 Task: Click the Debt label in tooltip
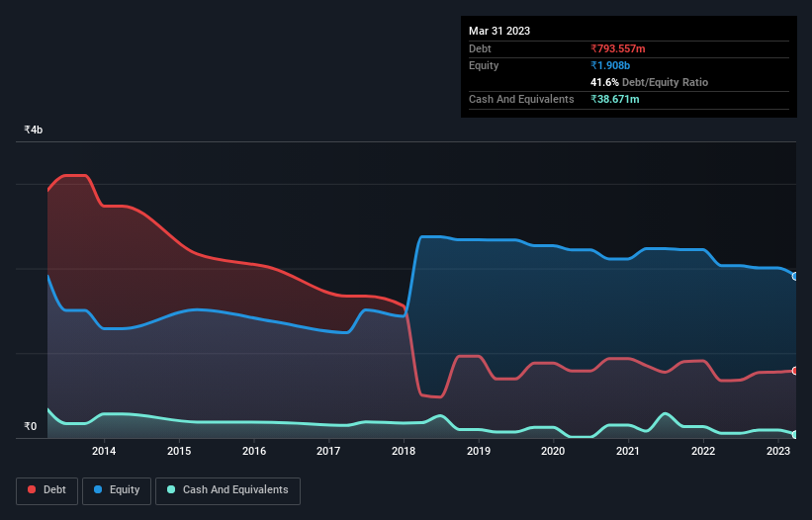(480, 48)
